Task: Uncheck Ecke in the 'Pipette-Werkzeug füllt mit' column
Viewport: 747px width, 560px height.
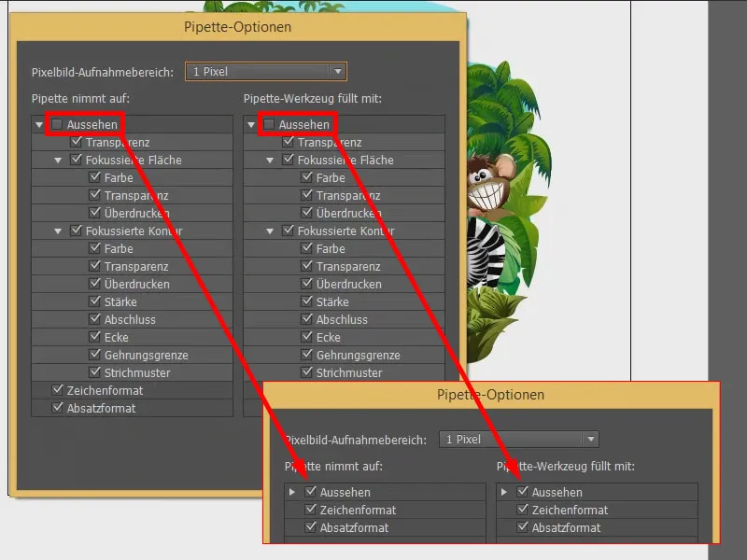Action: pyautogui.click(x=307, y=337)
